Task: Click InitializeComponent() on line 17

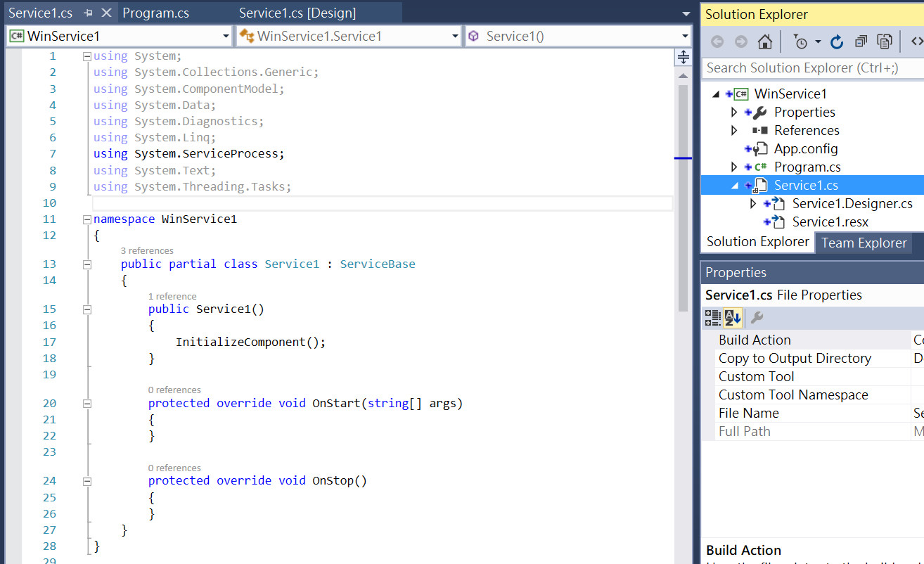Action: coord(251,342)
